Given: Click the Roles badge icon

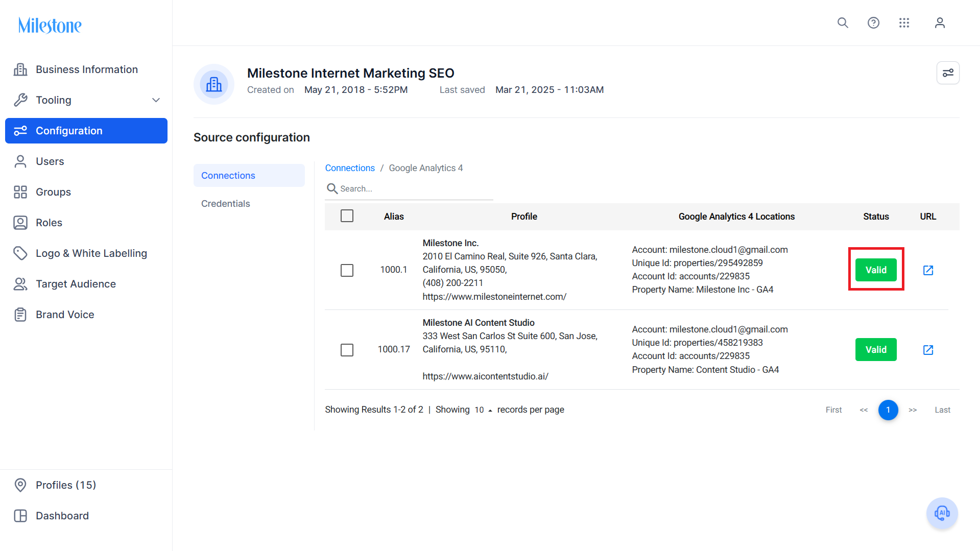Looking at the screenshot, I should coord(20,223).
